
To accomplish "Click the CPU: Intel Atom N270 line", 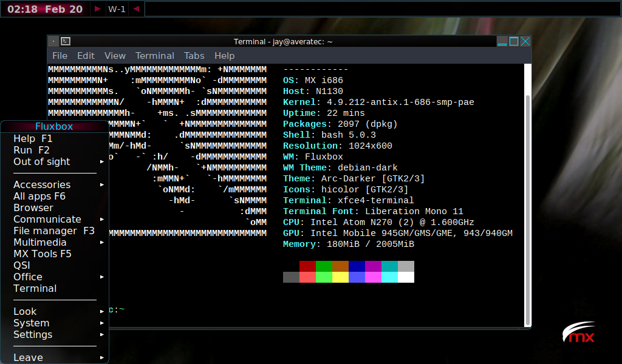I will [x=378, y=222].
